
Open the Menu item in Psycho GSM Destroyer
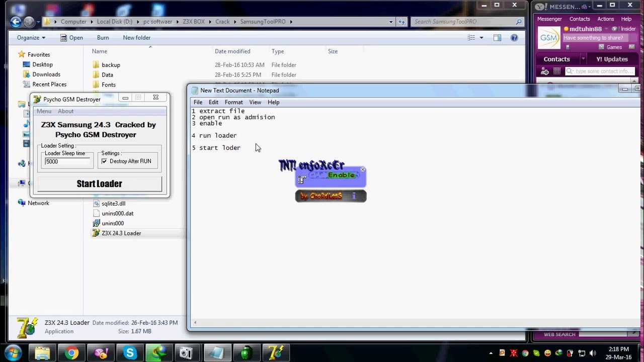(x=44, y=111)
